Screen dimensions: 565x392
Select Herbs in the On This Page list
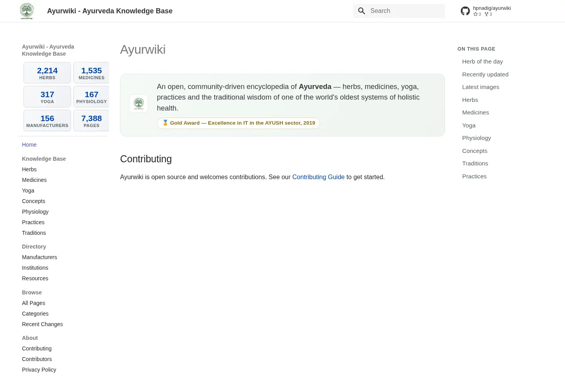coord(470,100)
